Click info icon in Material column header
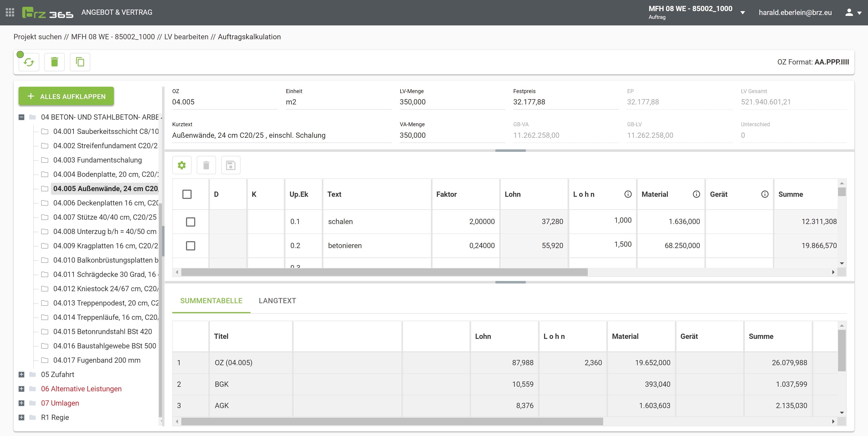 coord(696,194)
